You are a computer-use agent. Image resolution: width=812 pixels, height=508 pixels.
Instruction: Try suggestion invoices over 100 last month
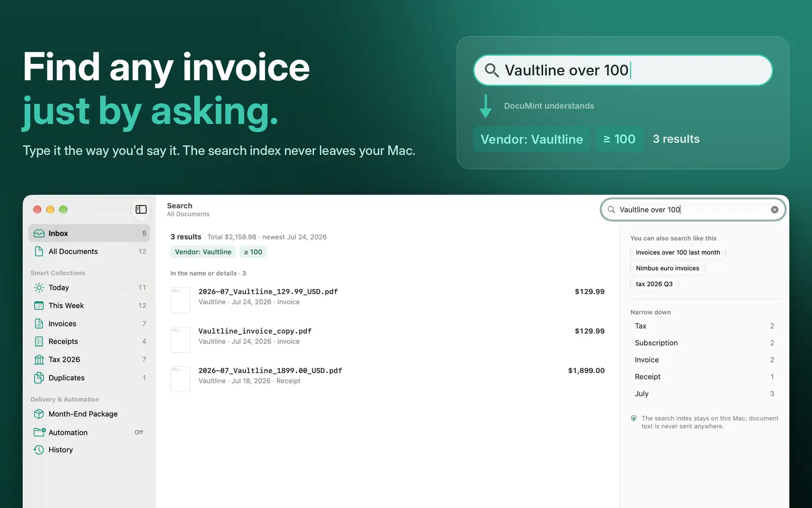coord(678,252)
